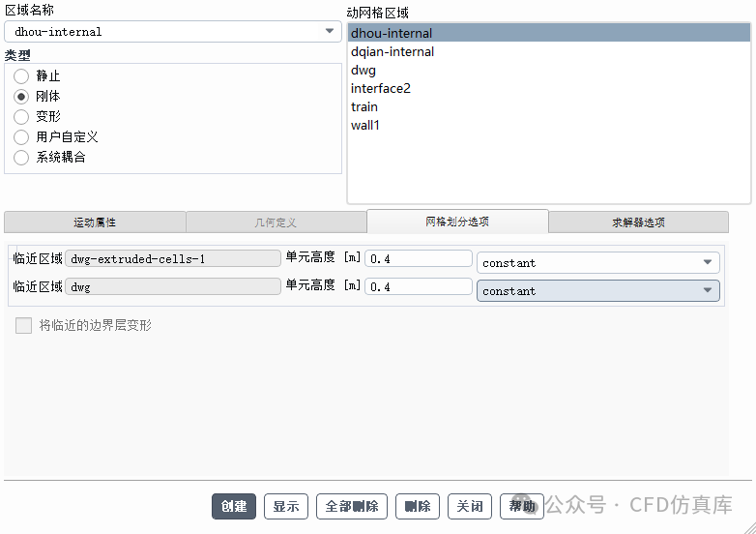
Task: Click the 显示 button
Action: pos(286,507)
